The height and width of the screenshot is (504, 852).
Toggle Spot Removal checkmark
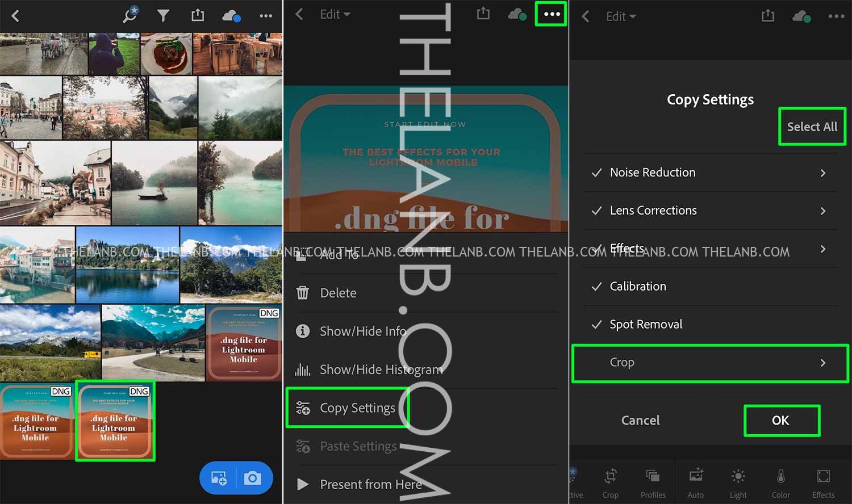[596, 325]
